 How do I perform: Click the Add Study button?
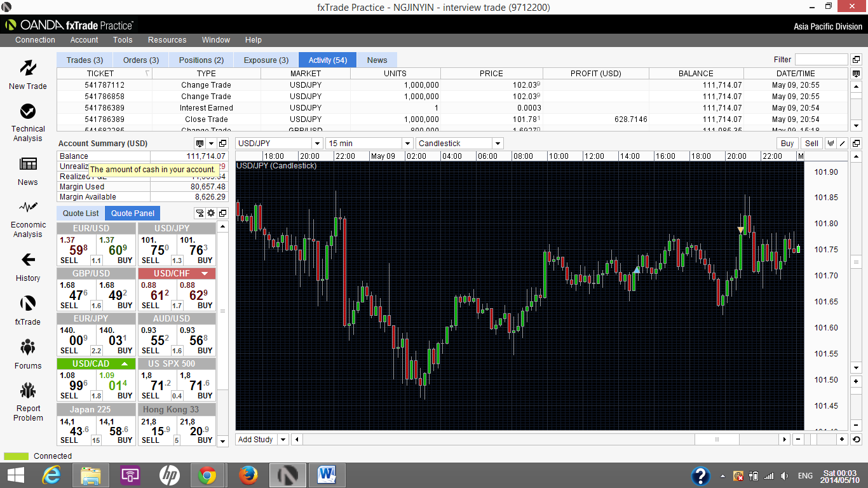[255, 439]
